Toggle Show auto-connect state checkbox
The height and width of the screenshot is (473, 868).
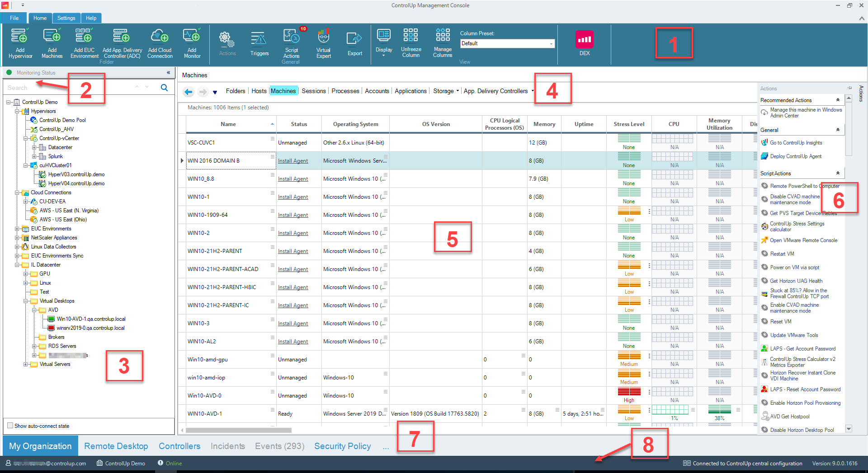(x=10, y=426)
